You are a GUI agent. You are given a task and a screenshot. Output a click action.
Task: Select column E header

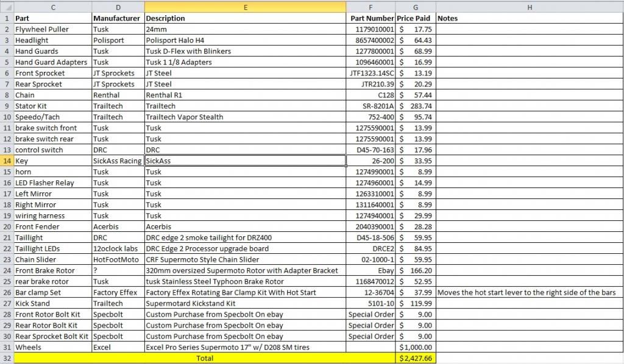245,7
